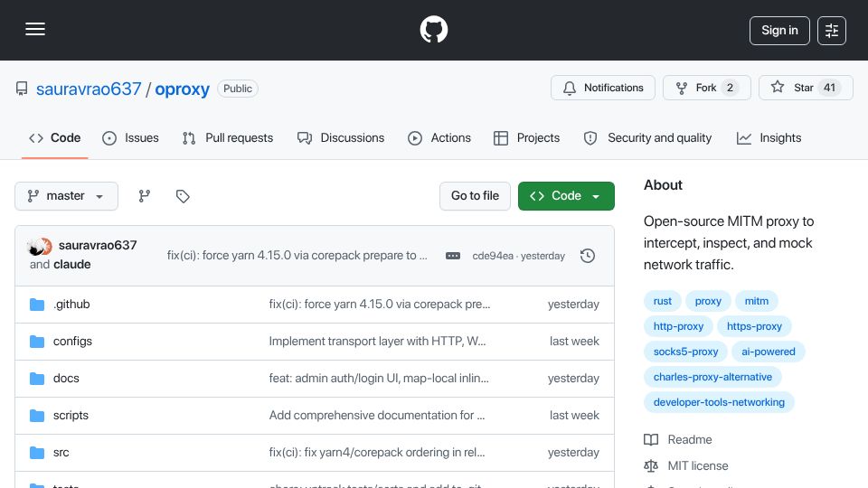Open Go to file search

click(x=475, y=196)
